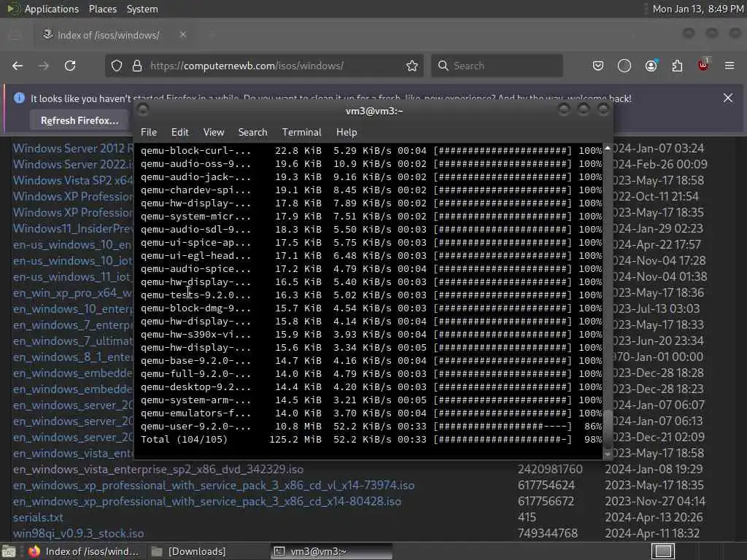Open the terminal Help menu
The image size is (747, 560).
347,133
